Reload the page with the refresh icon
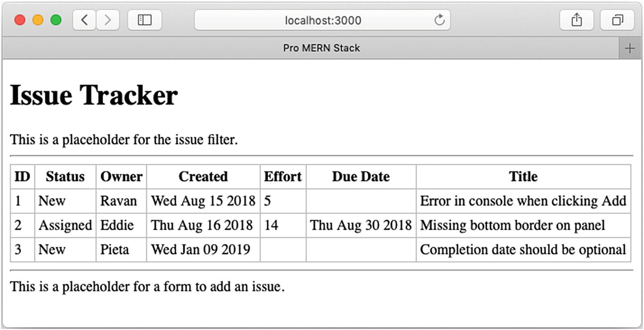Image resolution: width=644 pixels, height=330 pixels. tap(439, 20)
